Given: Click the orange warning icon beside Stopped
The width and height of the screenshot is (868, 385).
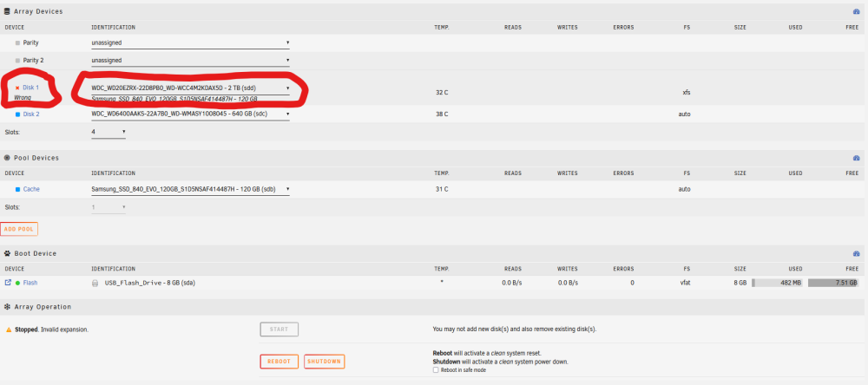Looking at the screenshot, I should pyautogui.click(x=9, y=330).
